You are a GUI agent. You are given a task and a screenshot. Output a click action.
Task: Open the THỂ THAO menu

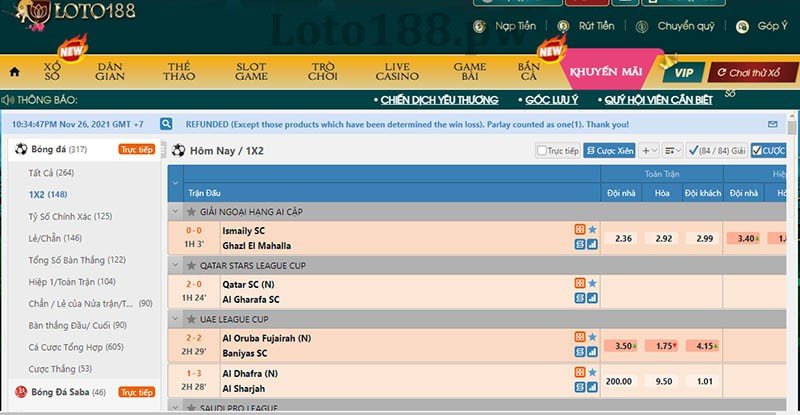click(x=179, y=71)
